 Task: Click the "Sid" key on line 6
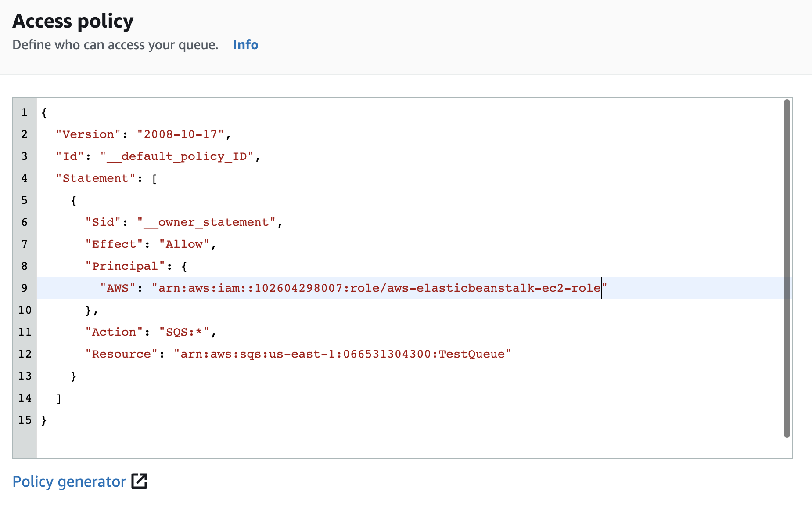click(x=103, y=222)
